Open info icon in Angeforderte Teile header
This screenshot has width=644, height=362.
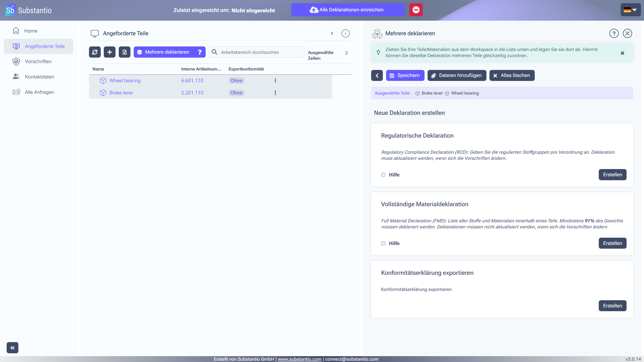click(x=345, y=33)
